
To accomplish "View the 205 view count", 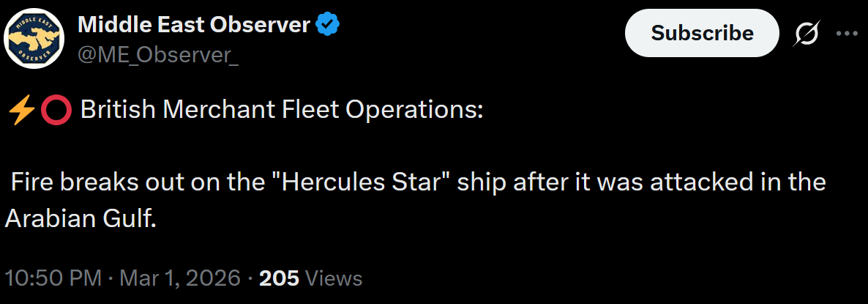I will point(279,278).
